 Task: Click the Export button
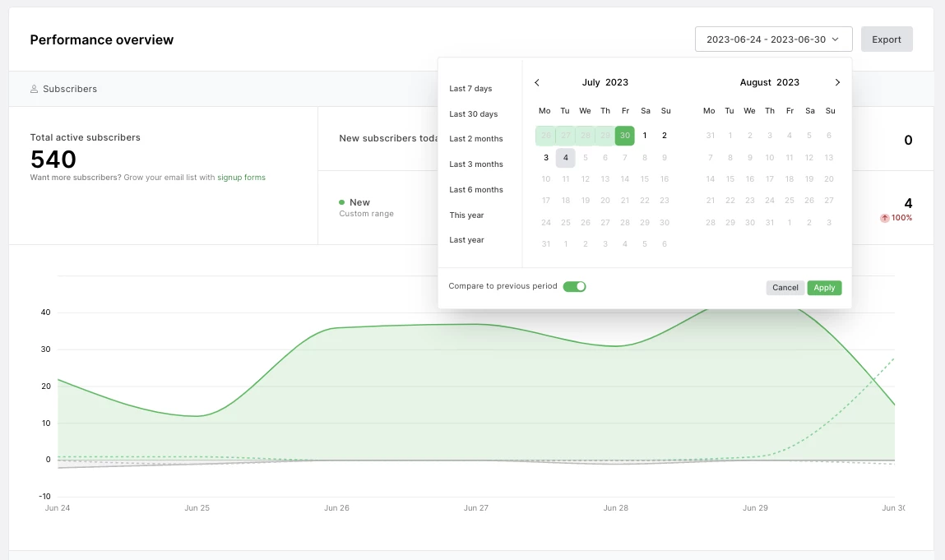click(x=886, y=39)
